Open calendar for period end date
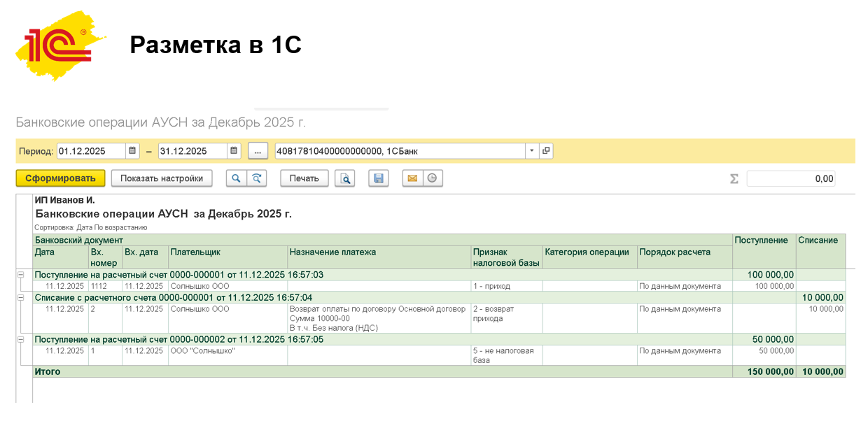This screenshot has height=421, width=868. click(234, 151)
